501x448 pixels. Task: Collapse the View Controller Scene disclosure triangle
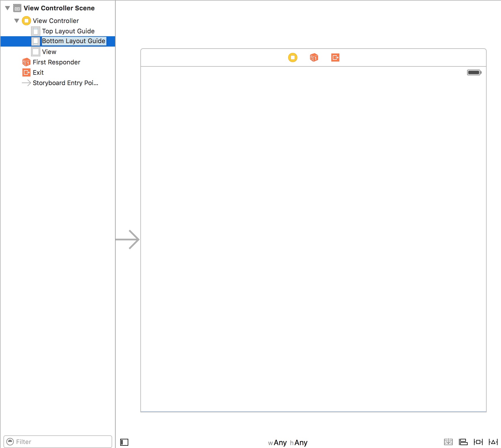tap(8, 8)
